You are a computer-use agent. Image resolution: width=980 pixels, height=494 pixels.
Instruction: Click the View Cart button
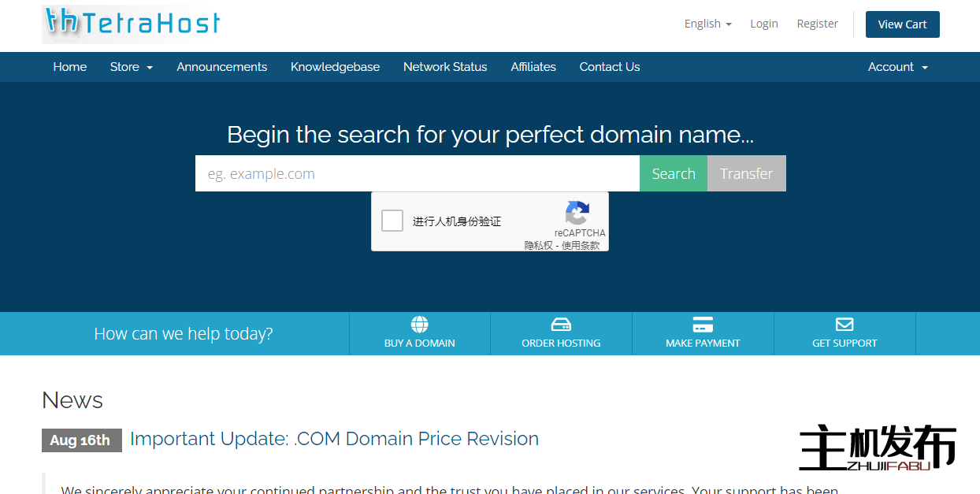902,24
